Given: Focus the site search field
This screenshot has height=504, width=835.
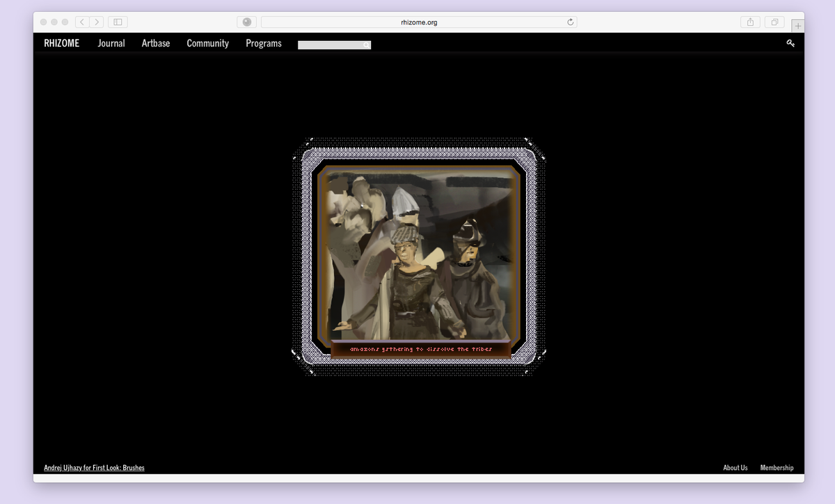Looking at the screenshot, I should coord(334,45).
